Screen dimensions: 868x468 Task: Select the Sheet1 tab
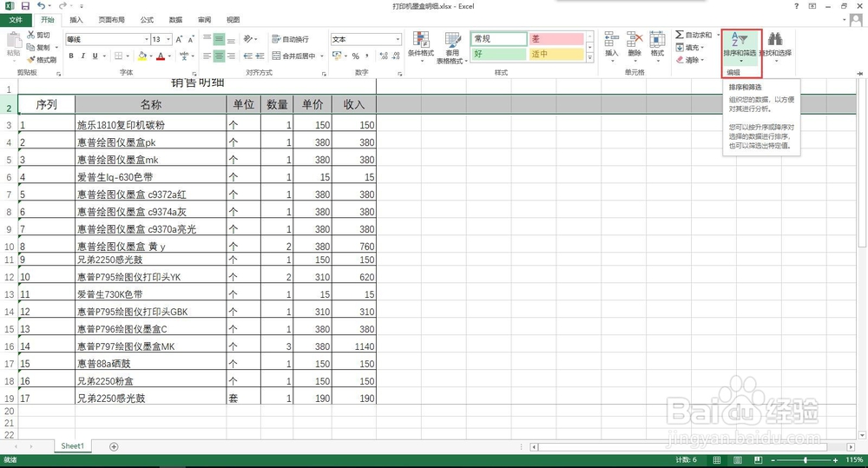pos(73,445)
